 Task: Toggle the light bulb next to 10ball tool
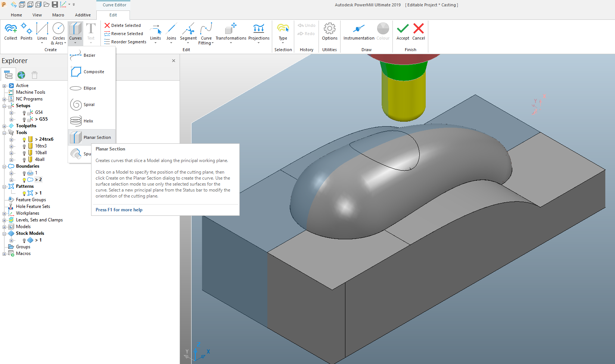click(24, 152)
